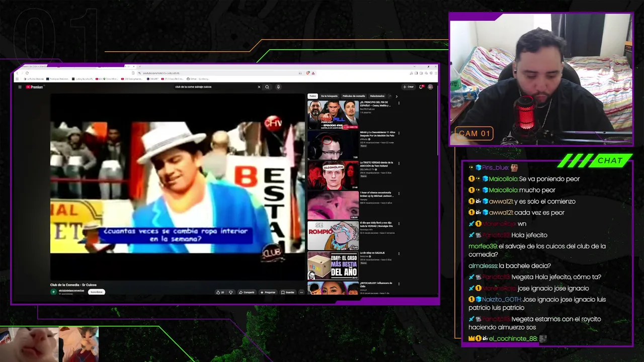Open the GitHub bookmark in the bookmarks bar
644x362 pixels.
198,79
